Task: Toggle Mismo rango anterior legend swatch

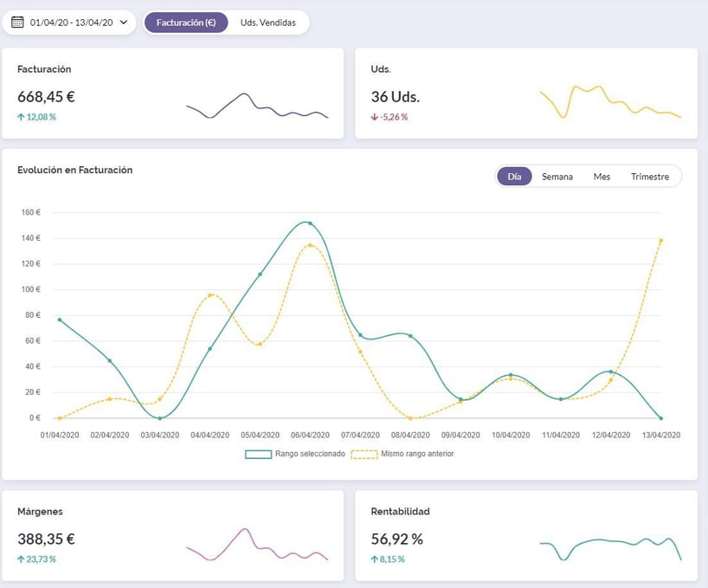Action: (x=364, y=455)
